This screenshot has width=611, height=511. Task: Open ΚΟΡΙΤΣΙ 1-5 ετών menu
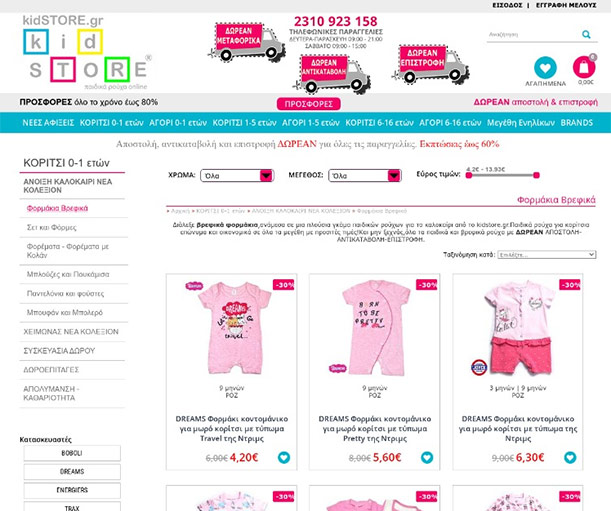click(x=244, y=123)
